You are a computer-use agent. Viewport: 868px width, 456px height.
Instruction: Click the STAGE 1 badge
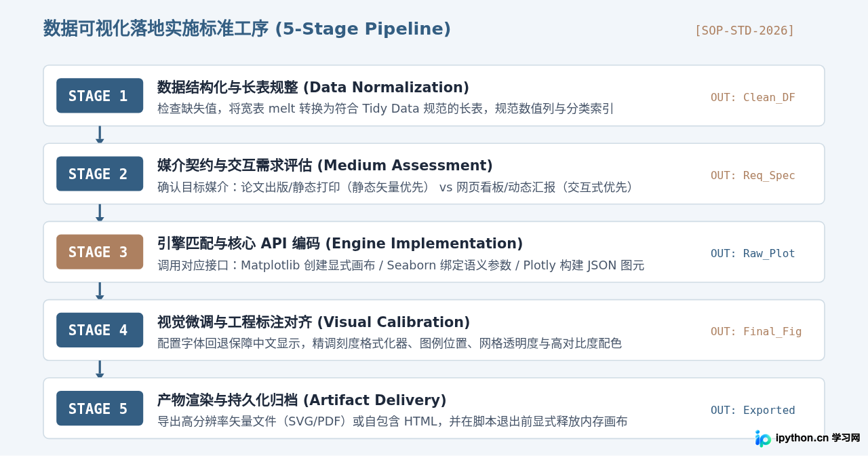pyautogui.click(x=100, y=96)
